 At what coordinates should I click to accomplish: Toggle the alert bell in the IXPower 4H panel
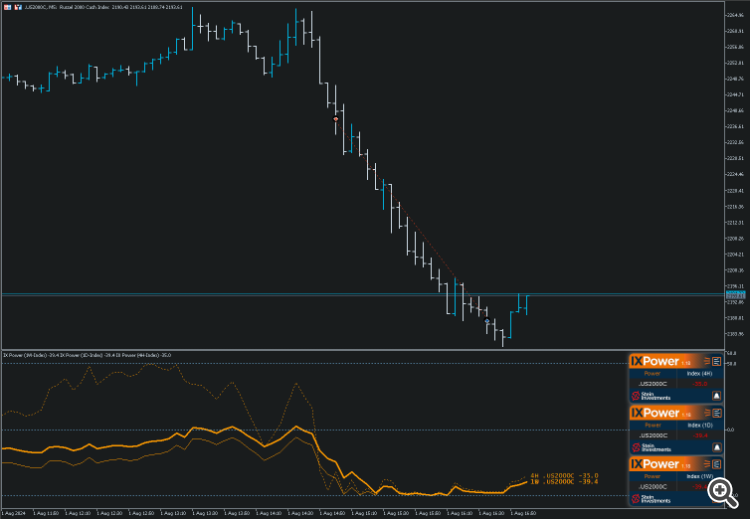716,396
